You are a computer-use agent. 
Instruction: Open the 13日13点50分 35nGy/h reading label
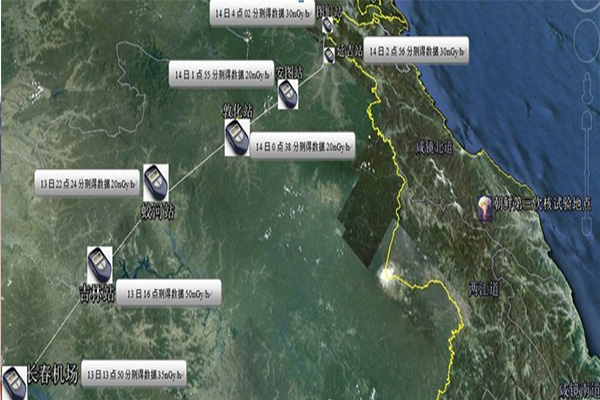(x=136, y=372)
